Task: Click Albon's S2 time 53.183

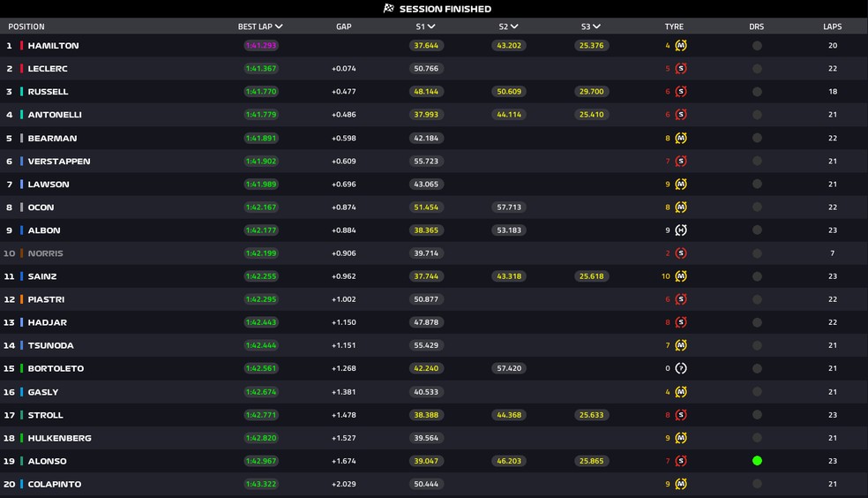Action: coord(509,230)
